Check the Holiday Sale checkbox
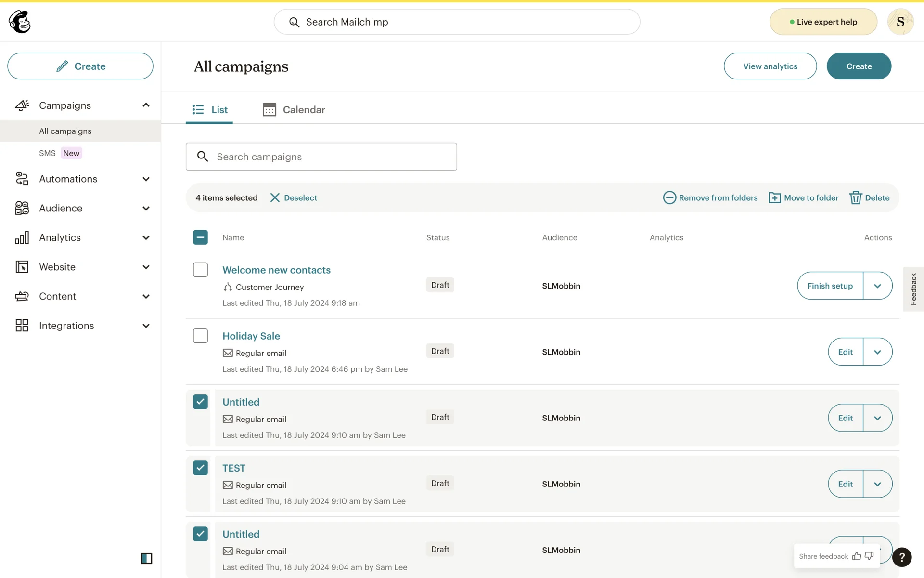The width and height of the screenshot is (924, 578). coord(200,336)
